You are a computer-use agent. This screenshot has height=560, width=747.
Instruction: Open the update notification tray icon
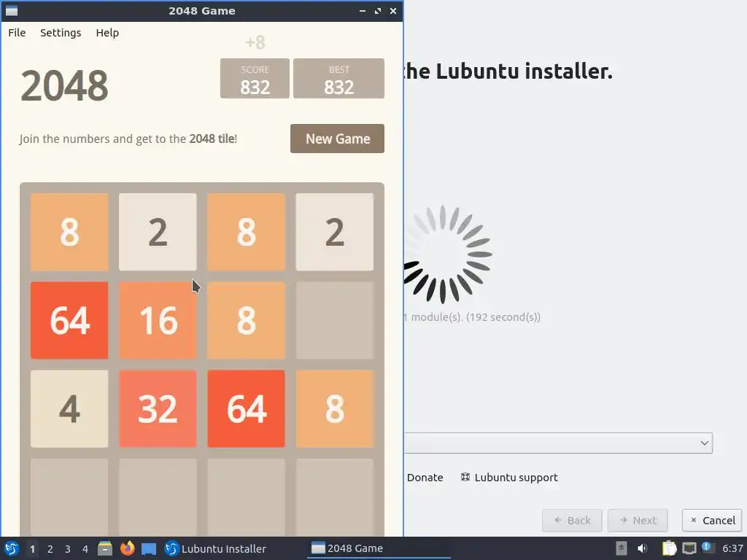pyautogui.click(x=708, y=548)
